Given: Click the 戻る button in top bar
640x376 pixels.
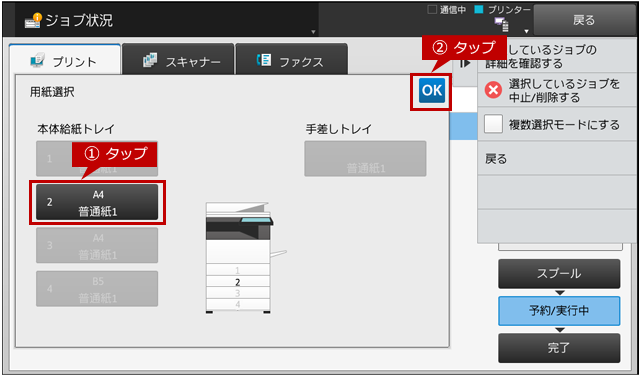Looking at the screenshot, I should [x=584, y=20].
